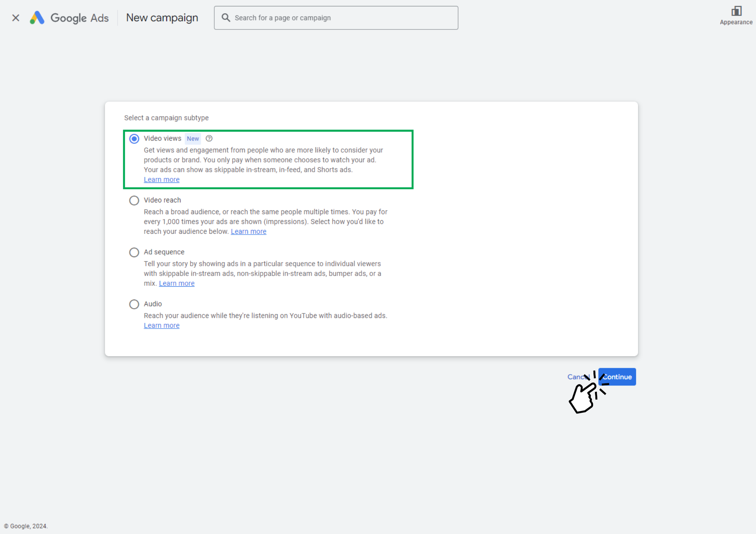
Task: Click the New badge beside Video views
Action: point(193,139)
